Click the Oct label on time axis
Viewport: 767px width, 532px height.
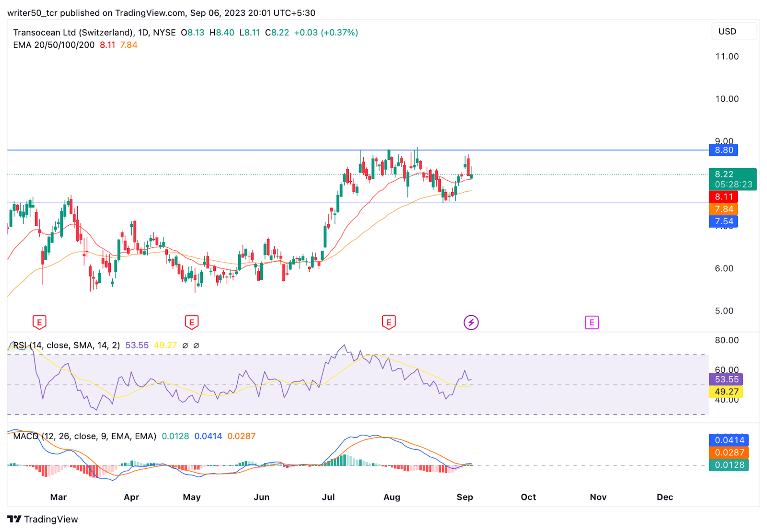tap(528, 497)
